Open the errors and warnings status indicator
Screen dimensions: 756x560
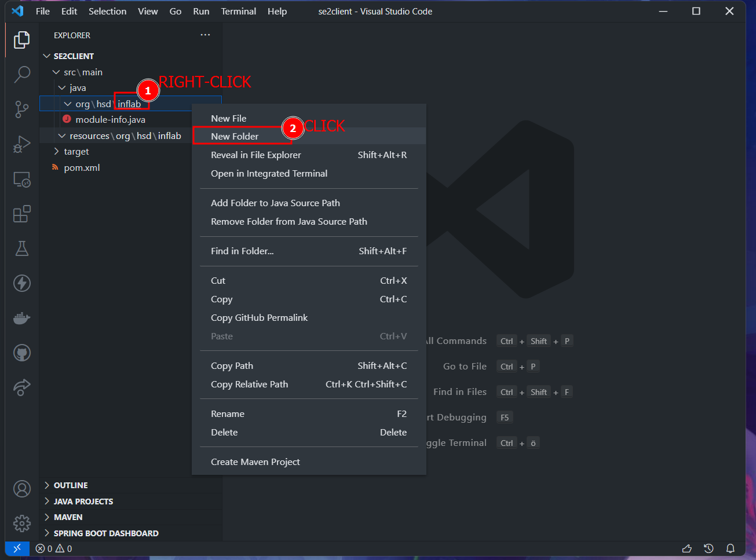(54, 548)
